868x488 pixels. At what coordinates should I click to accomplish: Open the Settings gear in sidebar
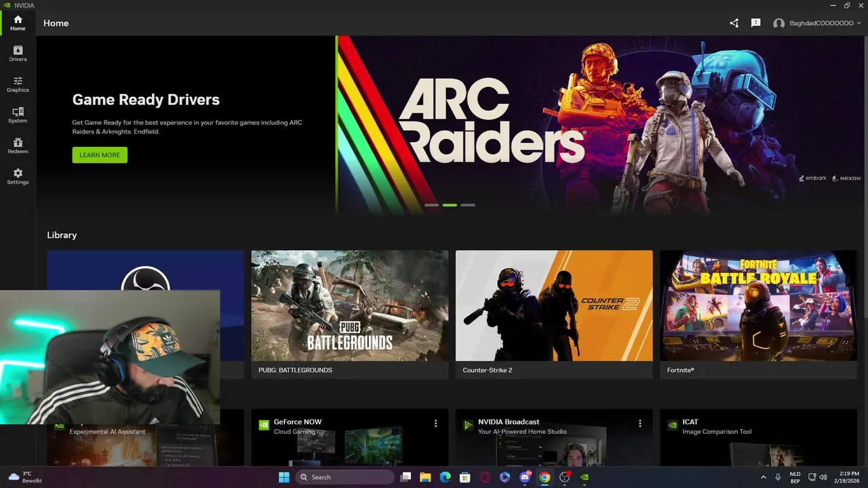18,177
